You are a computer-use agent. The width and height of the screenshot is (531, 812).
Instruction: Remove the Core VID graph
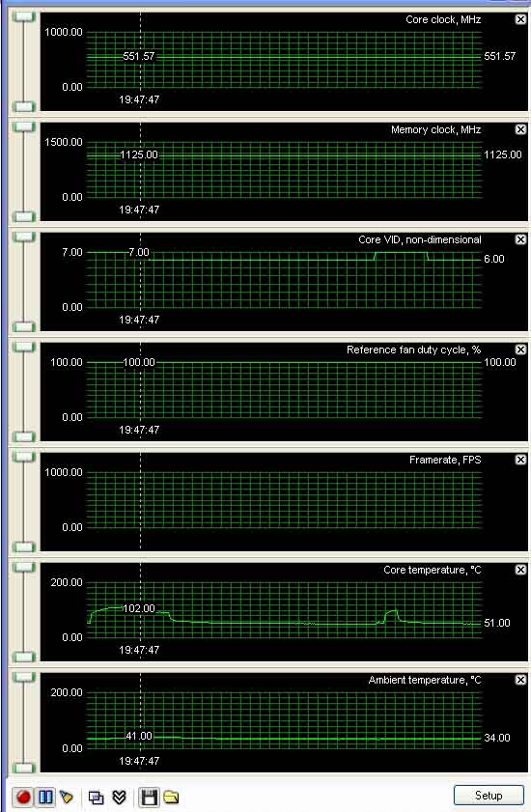(520, 239)
